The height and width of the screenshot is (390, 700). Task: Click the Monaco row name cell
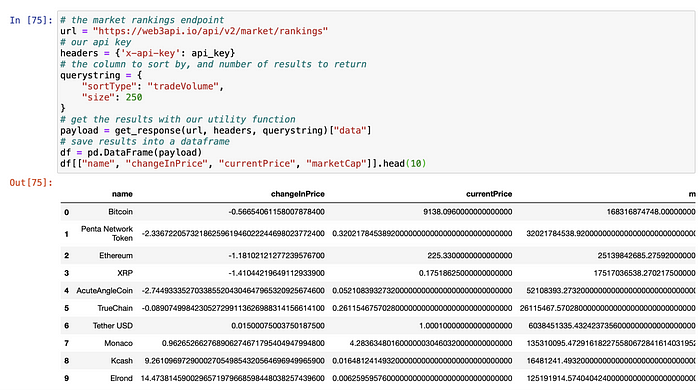(118, 343)
